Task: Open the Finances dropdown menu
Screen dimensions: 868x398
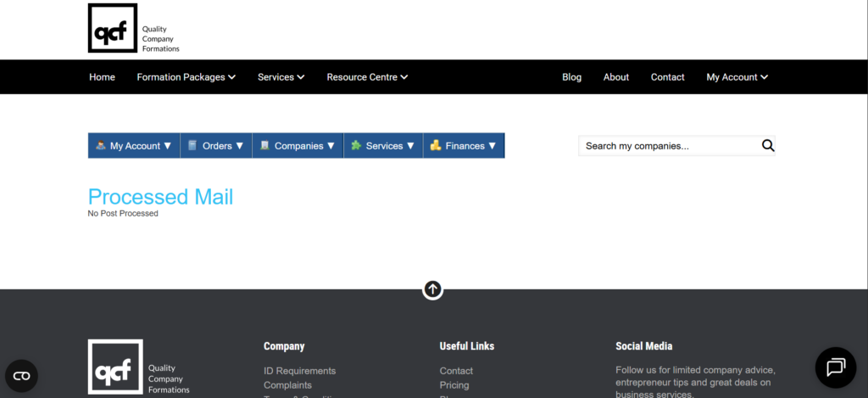Action: [x=464, y=146]
